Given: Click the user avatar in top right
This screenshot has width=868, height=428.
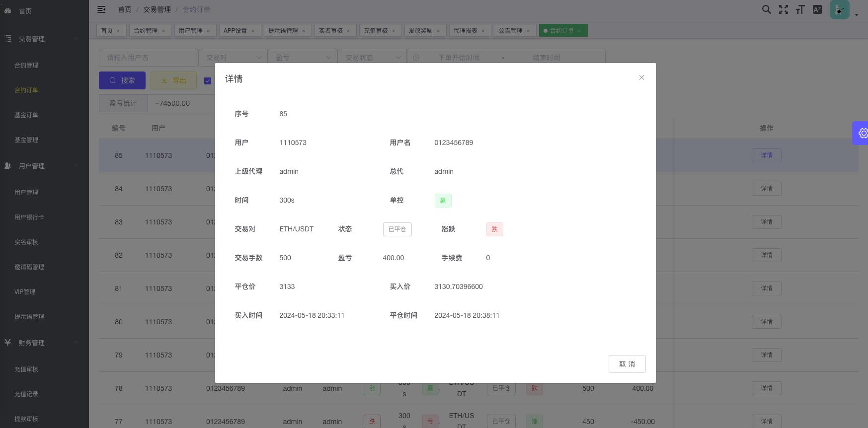Looking at the screenshot, I should (839, 9).
